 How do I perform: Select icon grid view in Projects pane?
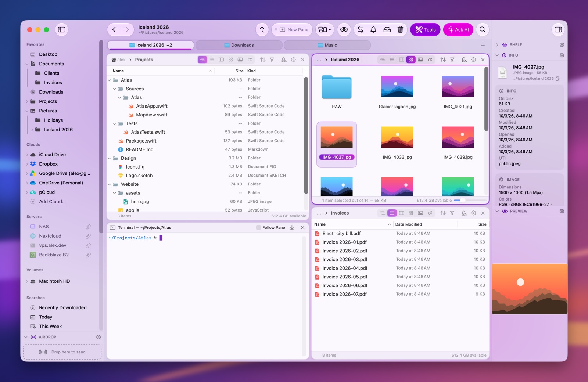click(x=230, y=60)
